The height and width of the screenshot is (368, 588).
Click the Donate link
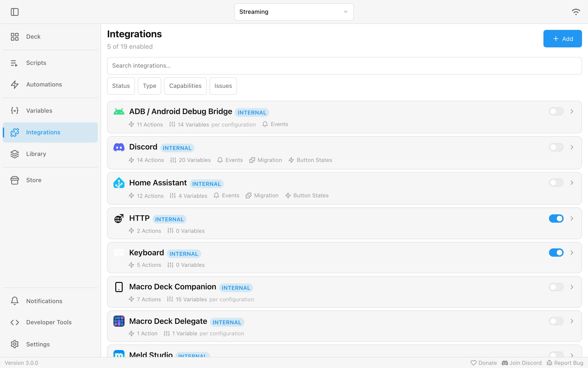pos(483,363)
